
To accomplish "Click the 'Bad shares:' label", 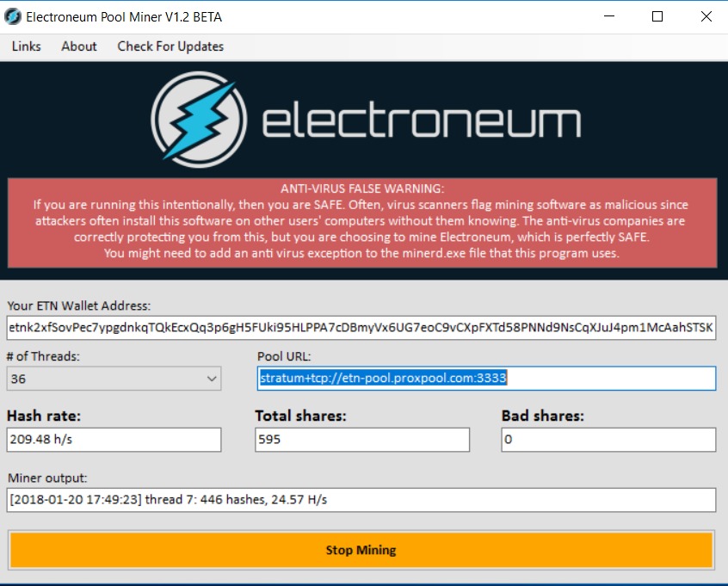I will [x=543, y=416].
